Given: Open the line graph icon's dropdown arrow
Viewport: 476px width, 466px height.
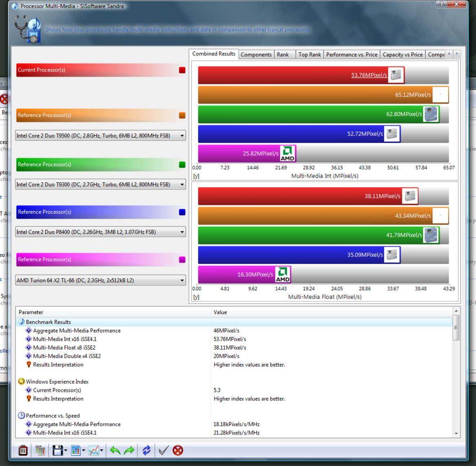Looking at the screenshot, I should (101, 451).
